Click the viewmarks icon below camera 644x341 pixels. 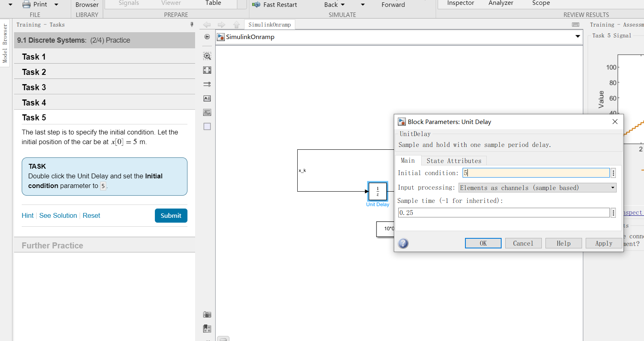(207, 329)
